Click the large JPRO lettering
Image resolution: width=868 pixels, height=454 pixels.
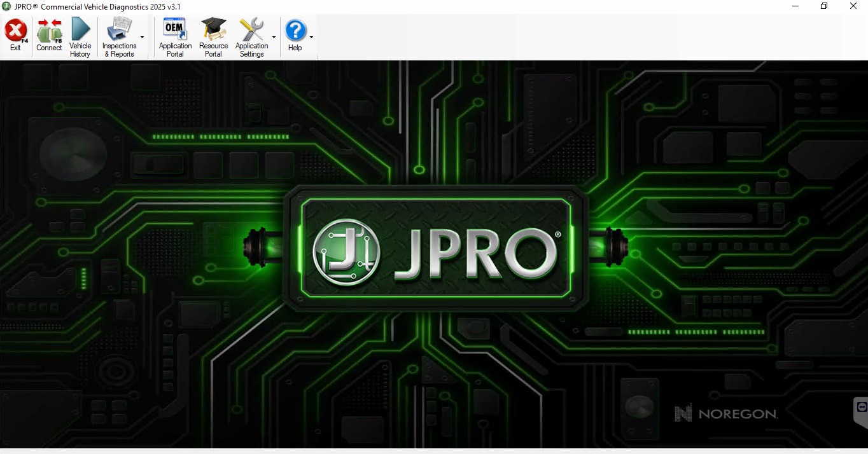[474, 252]
